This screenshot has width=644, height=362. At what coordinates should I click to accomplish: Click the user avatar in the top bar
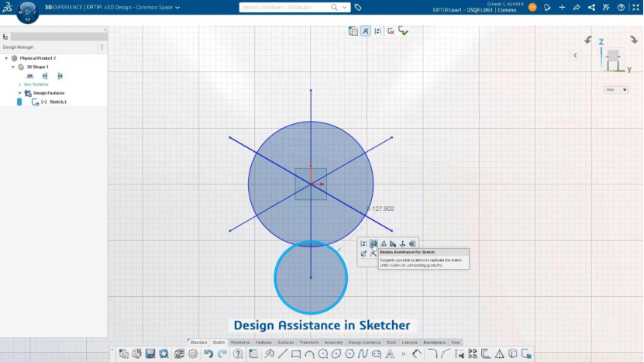pyautogui.click(x=532, y=8)
